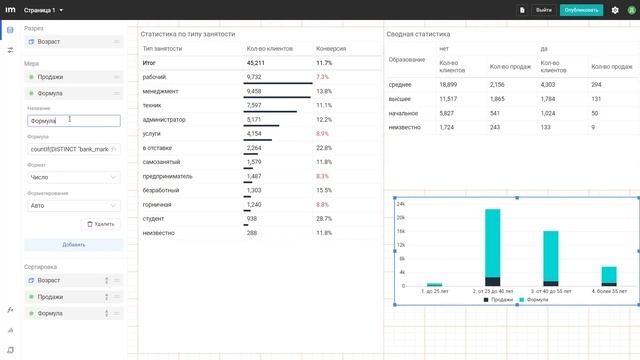Select высшее row in summary table
This screenshot has height=360, width=640.
point(512,99)
